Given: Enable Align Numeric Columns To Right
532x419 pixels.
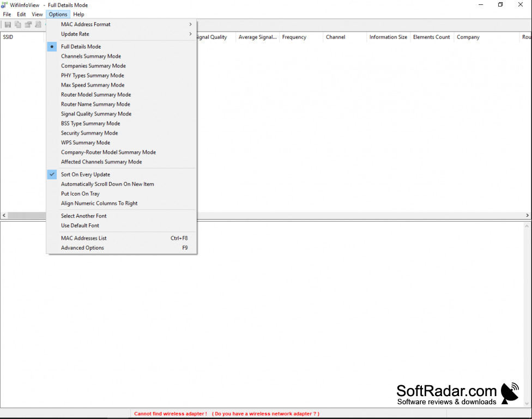Looking at the screenshot, I should (x=122, y=203).
